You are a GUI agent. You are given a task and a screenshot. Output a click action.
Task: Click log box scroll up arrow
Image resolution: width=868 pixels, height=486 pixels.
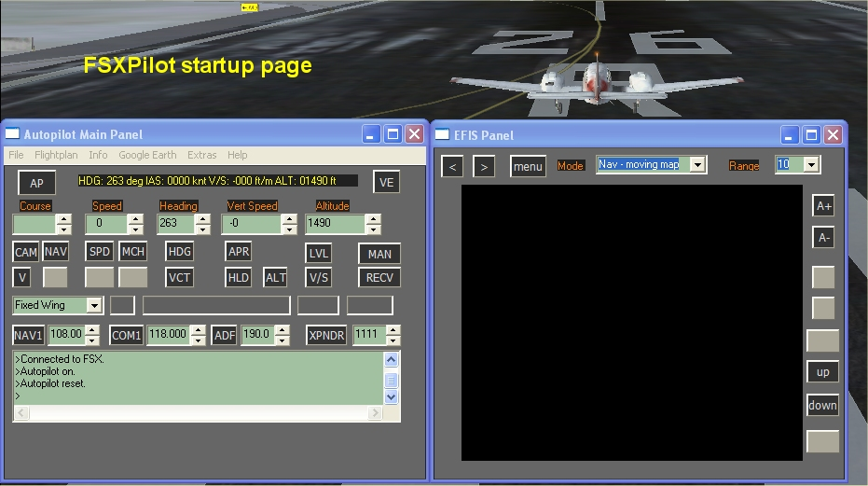tap(391, 360)
